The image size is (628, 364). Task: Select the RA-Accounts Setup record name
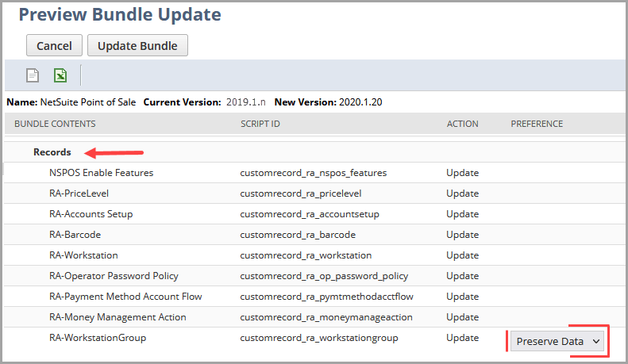point(91,214)
